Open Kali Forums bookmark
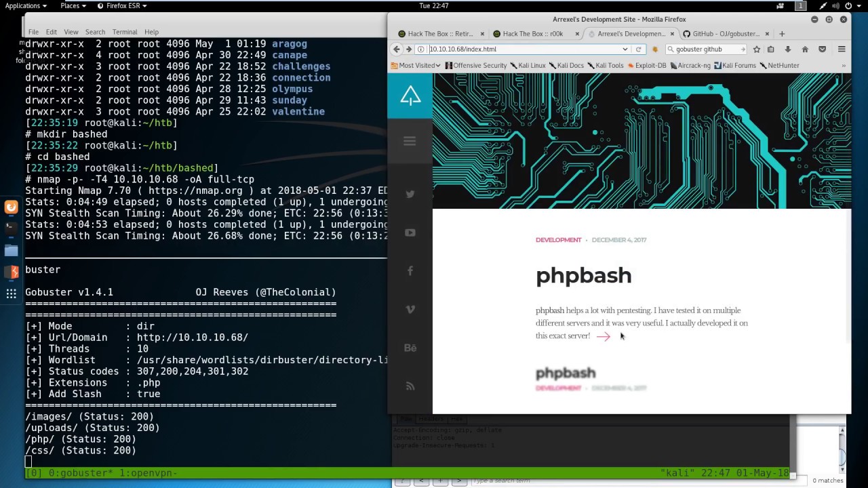The image size is (868, 488). (x=735, y=65)
